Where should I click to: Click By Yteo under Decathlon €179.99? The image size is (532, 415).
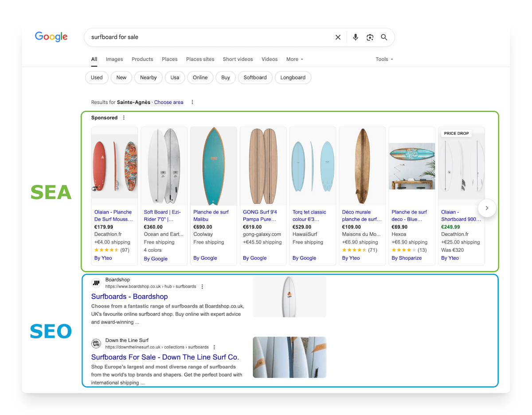103,258
